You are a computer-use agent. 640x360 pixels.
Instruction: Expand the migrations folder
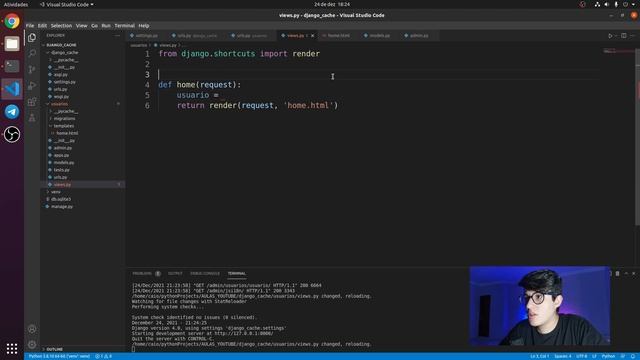pos(64,119)
